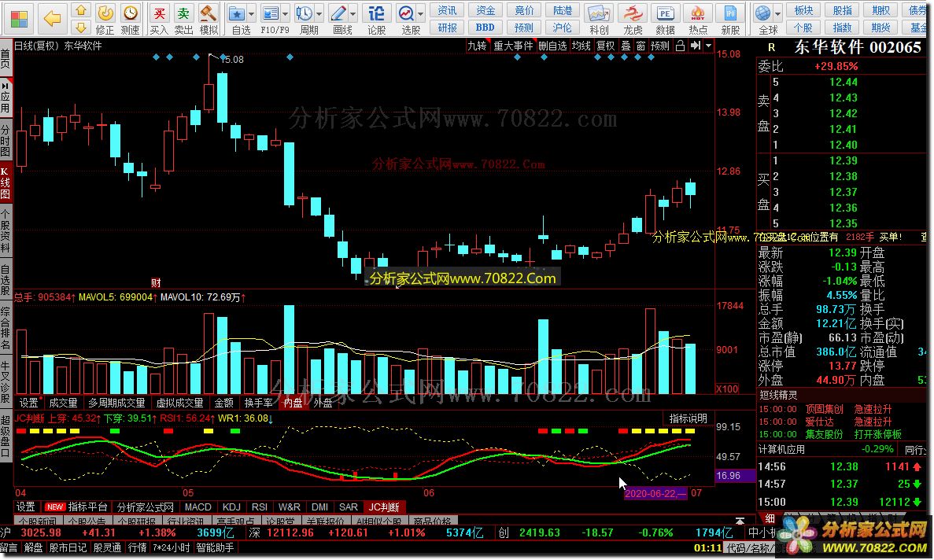This screenshot has width=934, height=560.
Task: Click the 卖出 (sell) button
Action: pyautogui.click(x=183, y=19)
